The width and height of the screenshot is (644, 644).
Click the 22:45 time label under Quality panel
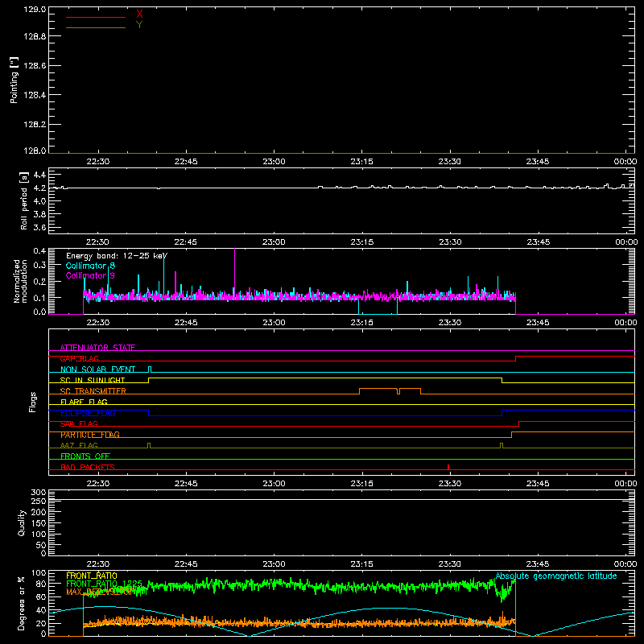(x=186, y=564)
